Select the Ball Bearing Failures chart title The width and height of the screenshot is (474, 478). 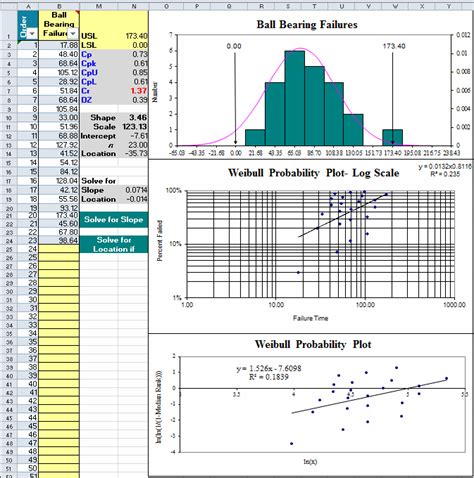tap(307, 25)
